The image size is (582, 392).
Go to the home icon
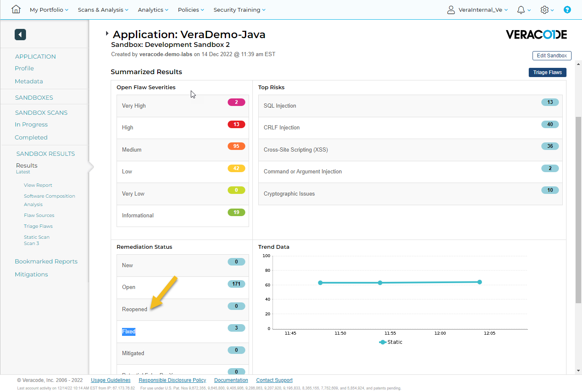tap(16, 9)
